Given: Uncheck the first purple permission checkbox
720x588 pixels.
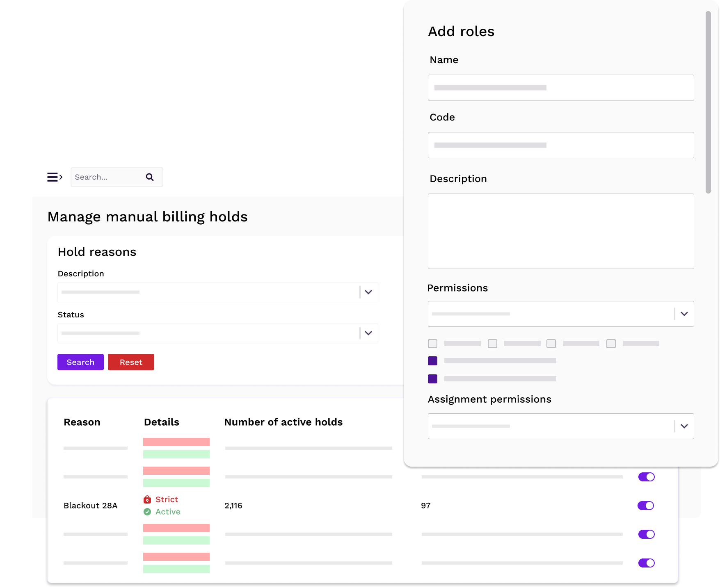Looking at the screenshot, I should tap(432, 361).
